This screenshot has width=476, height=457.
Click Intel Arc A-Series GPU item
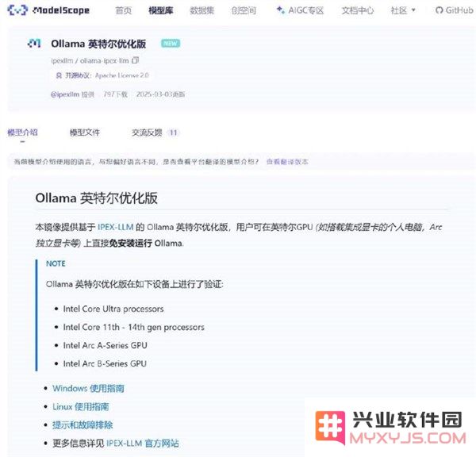[105, 346]
